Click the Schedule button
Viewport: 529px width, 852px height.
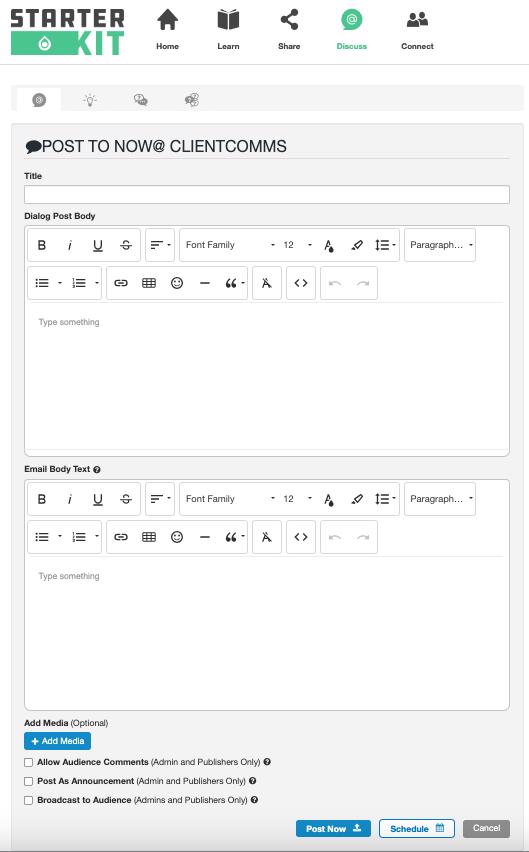[417, 829]
